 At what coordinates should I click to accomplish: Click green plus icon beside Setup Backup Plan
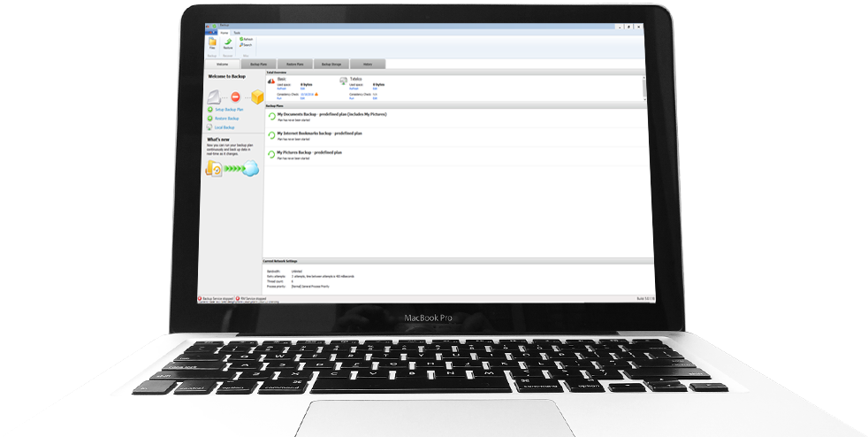(209, 110)
